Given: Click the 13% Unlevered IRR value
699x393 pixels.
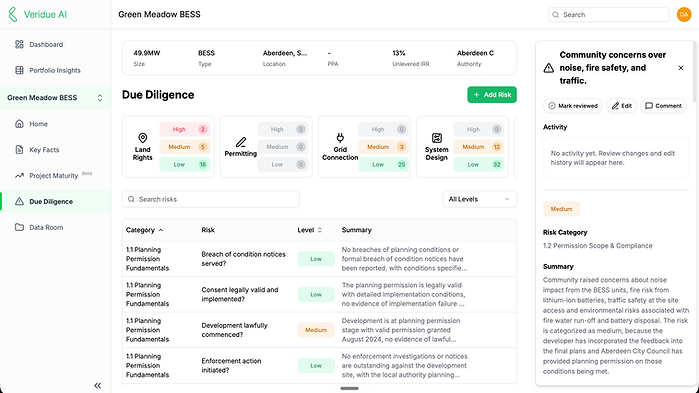Looking at the screenshot, I should pos(399,53).
